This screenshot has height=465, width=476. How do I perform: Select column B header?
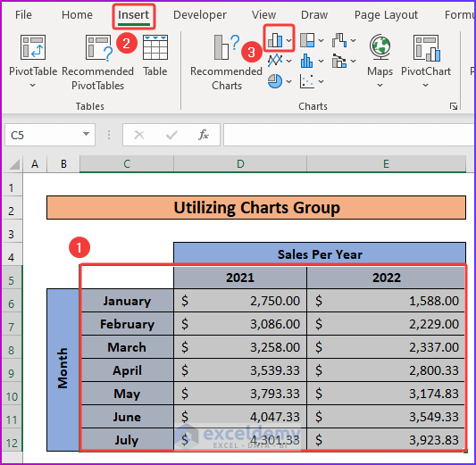tap(63, 164)
